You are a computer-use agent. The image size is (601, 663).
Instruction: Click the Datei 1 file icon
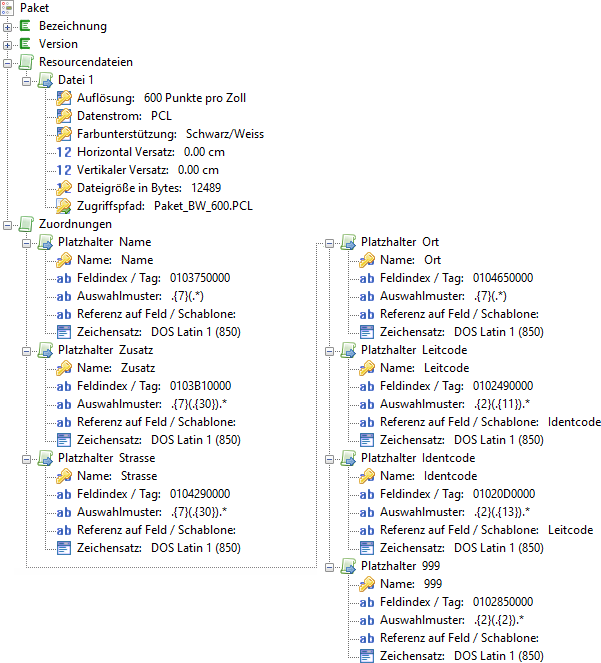[x=46, y=80]
